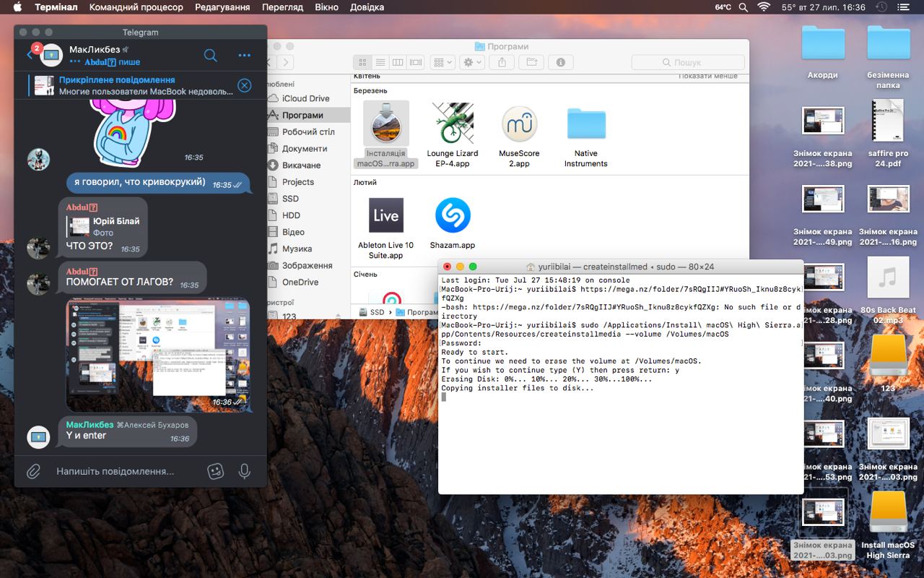Click the CPU temperature 64°C indicator
The image size is (924, 578).
723,7
